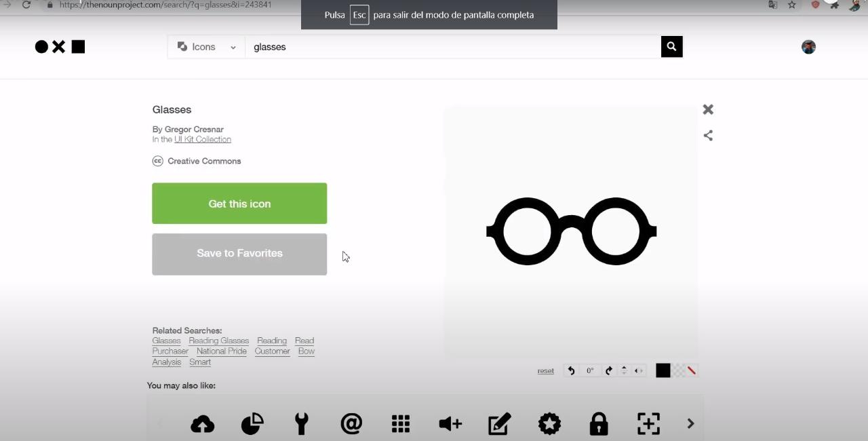Show next related icons with arrow
The width and height of the screenshot is (868, 441).
point(690,423)
